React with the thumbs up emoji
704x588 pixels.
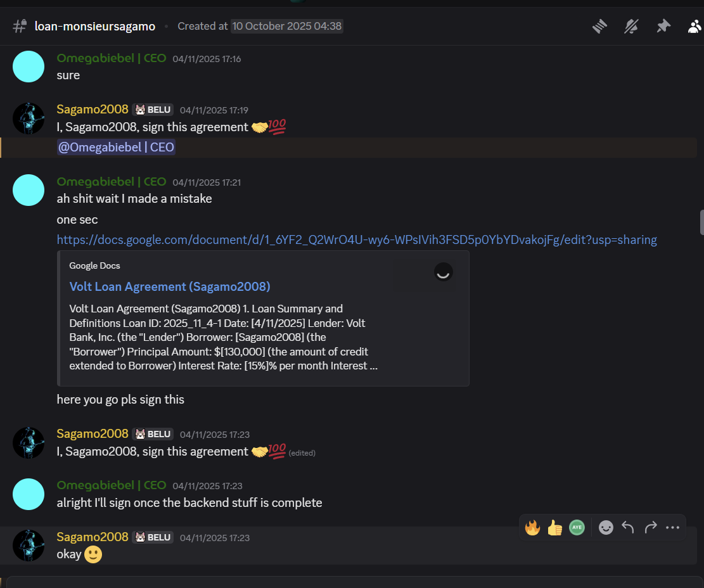pos(554,527)
